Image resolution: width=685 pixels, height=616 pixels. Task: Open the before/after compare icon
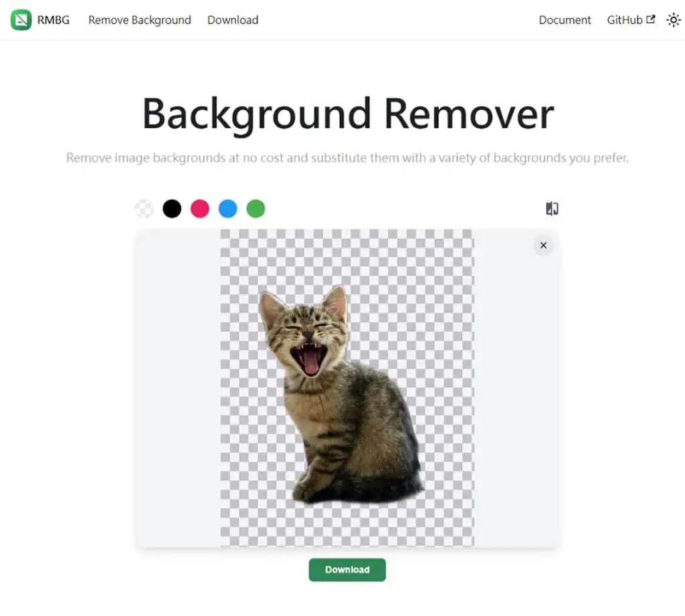552,209
